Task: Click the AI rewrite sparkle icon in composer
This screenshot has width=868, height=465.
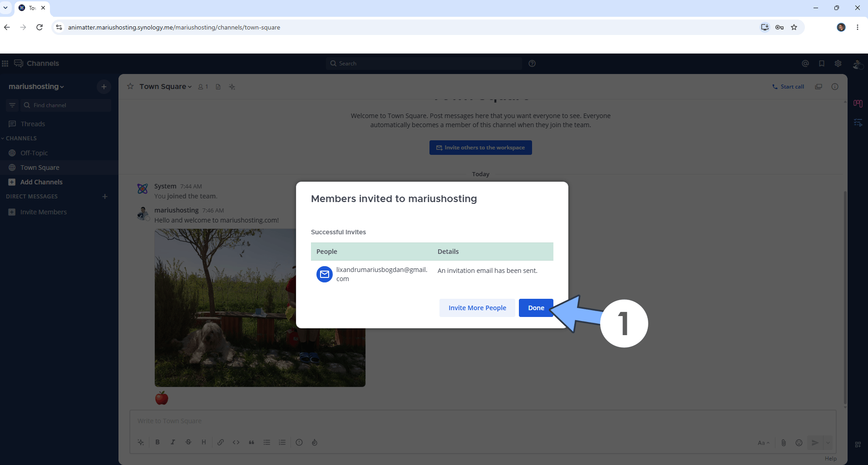Action: pos(141,442)
